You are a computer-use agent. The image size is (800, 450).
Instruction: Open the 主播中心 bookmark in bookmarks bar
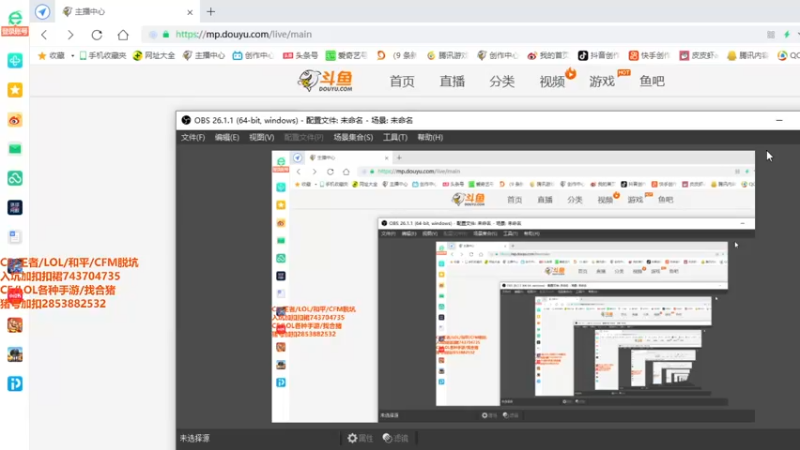pos(204,56)
